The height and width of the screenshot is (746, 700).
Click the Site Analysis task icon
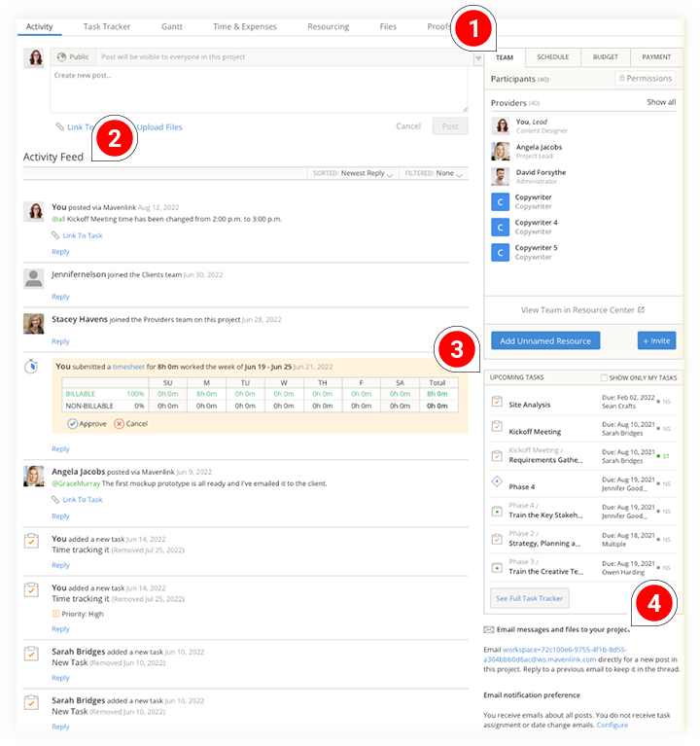[x=497, y=401]
